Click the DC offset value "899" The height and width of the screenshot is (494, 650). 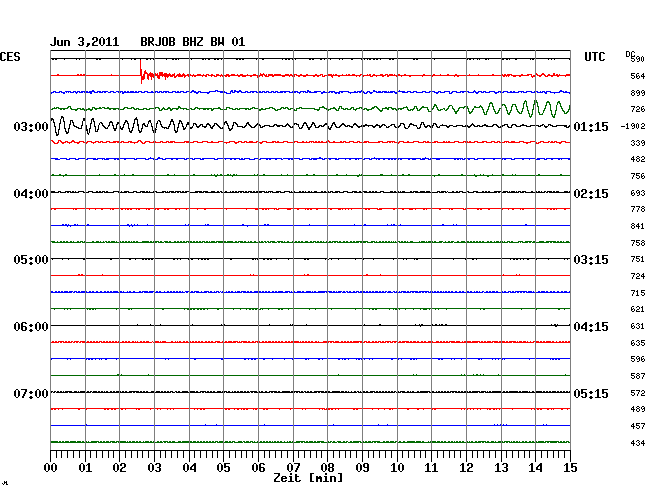[x=638, y=93]
